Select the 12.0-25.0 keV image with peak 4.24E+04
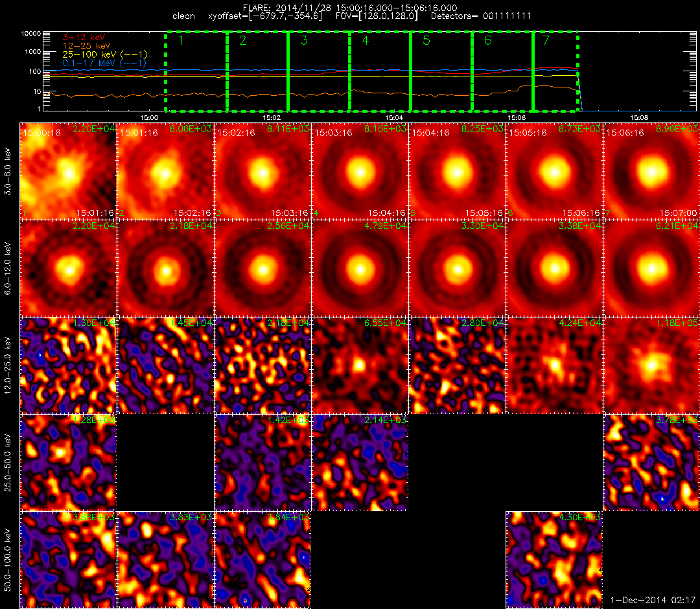Image resolution: width=700 pixels, height=609 pixels. coord(554,366)
